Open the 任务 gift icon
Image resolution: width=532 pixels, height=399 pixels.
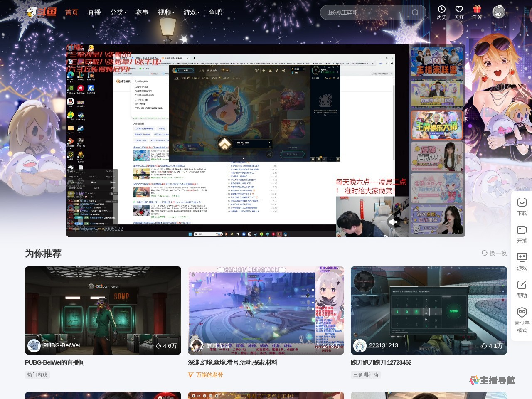pos(477,10)
